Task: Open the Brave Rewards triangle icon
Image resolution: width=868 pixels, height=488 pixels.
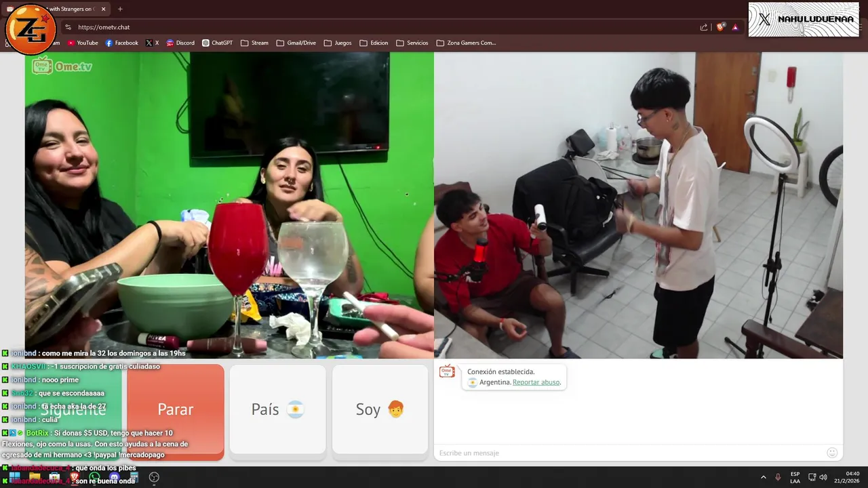Action: [735, 27]
